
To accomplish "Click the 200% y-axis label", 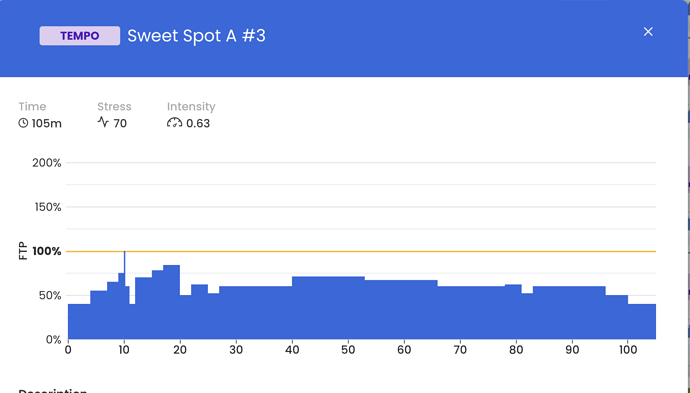I will [47, 163].
